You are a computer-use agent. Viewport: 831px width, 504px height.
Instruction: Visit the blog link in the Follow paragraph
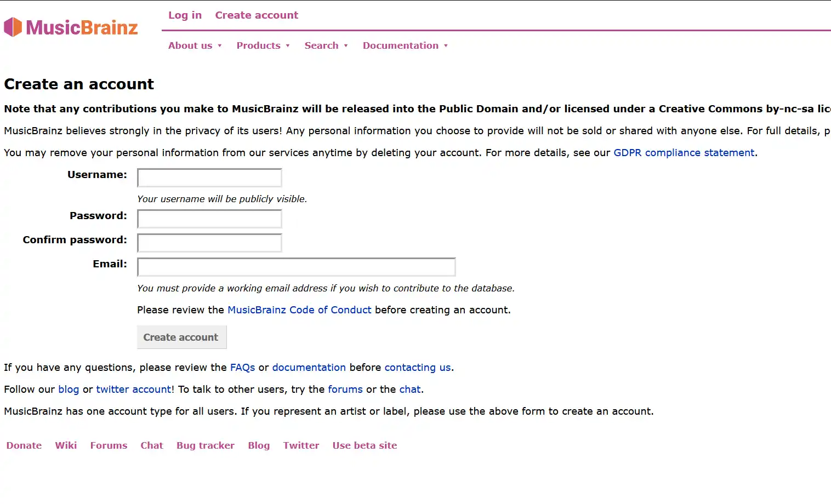[69, 390]
